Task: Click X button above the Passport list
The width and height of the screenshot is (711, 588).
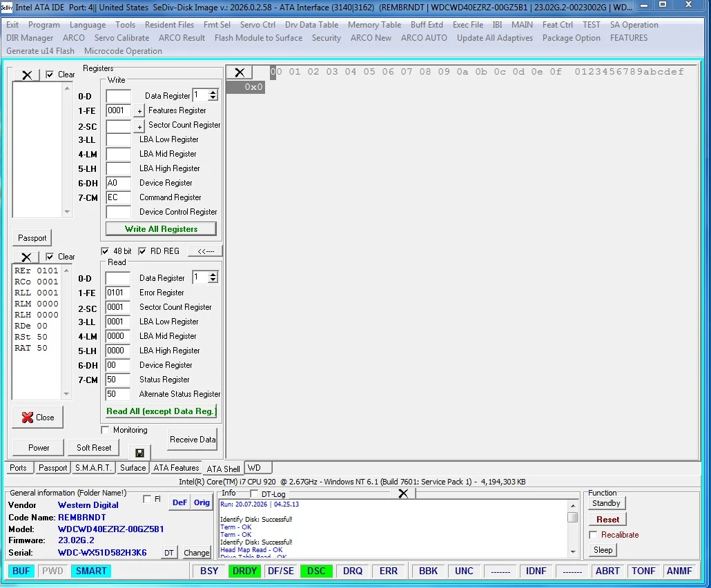Action: click(x=27, y=75)
